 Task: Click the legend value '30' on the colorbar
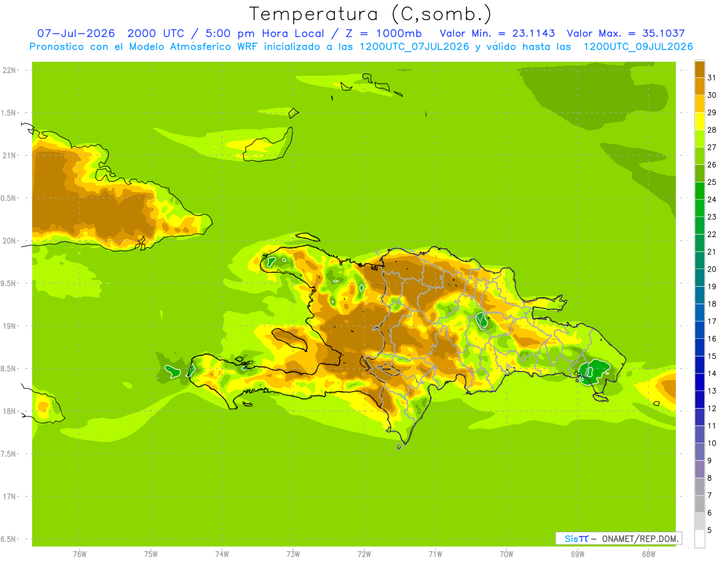[x=712, y=95]
